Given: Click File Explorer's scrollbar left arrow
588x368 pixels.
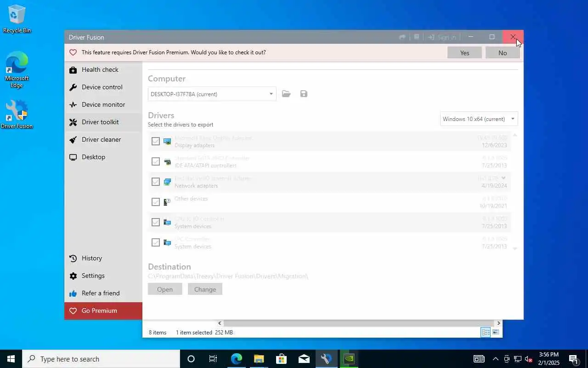Looking at the screenshot, I should 220,323.
